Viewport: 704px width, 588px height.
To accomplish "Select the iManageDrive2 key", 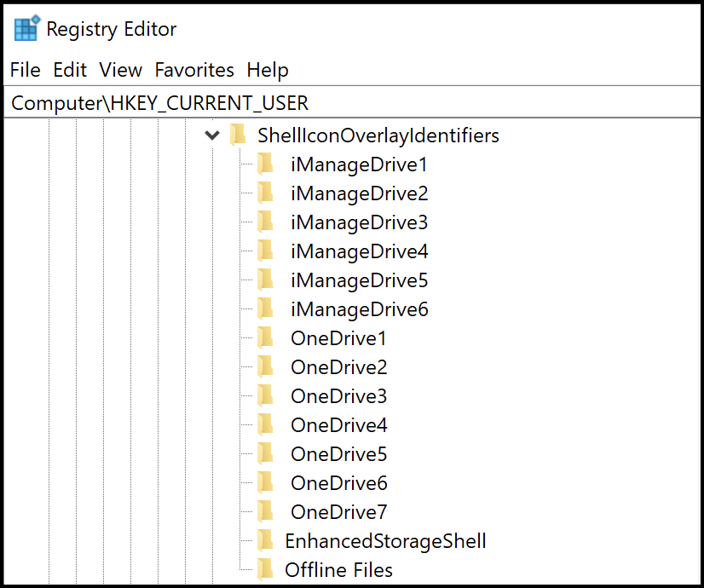I will coord(359,193).
